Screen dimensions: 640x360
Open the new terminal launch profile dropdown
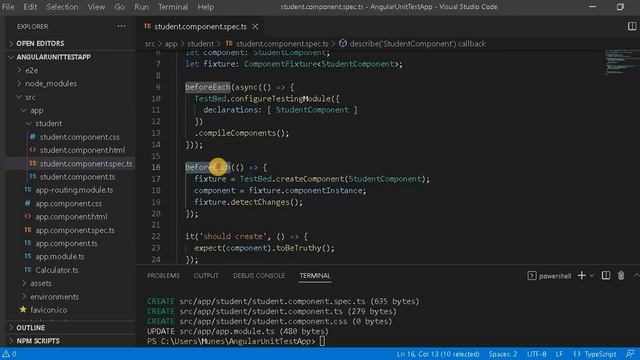(591, 276)
